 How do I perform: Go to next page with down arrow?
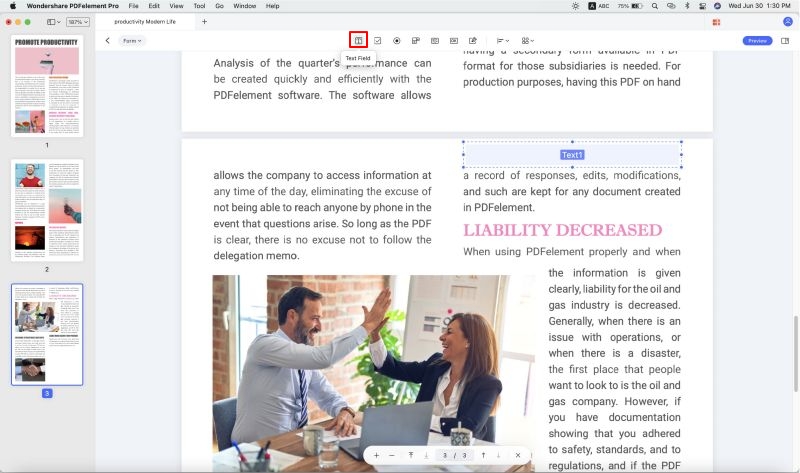tap(498, 455)
